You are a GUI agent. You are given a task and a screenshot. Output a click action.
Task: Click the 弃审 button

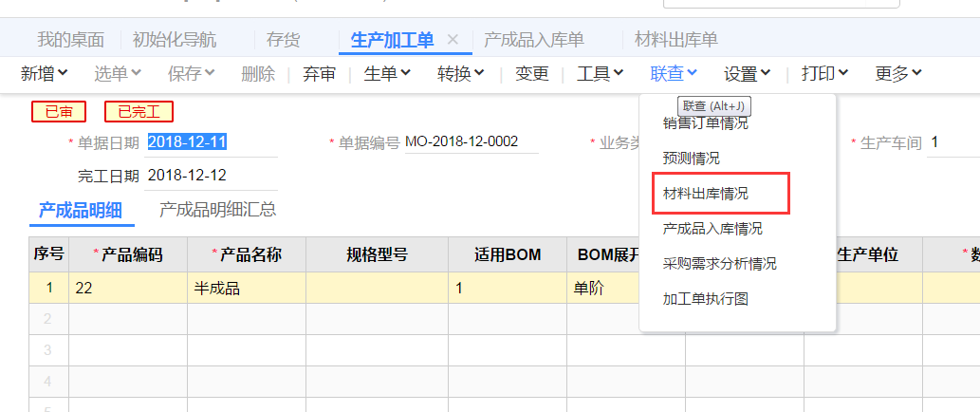(319, 73)
